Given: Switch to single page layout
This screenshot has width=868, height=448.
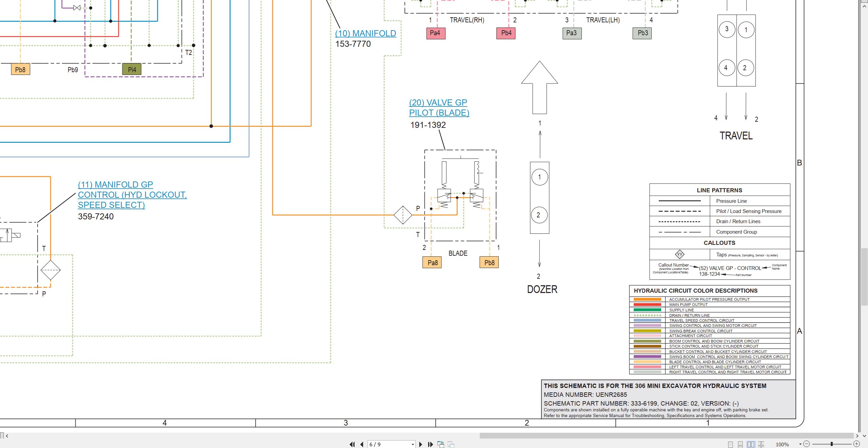Looking at the screenshot, I should tap(731, 444).
